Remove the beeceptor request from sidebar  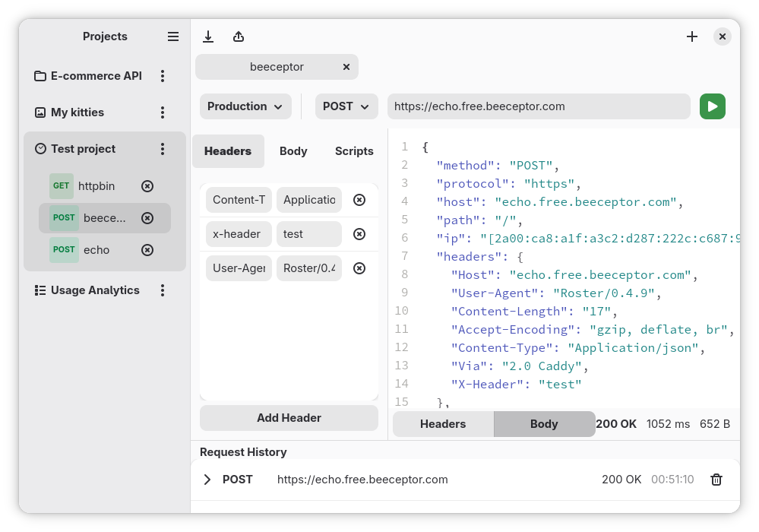click(x=147, y=218)
